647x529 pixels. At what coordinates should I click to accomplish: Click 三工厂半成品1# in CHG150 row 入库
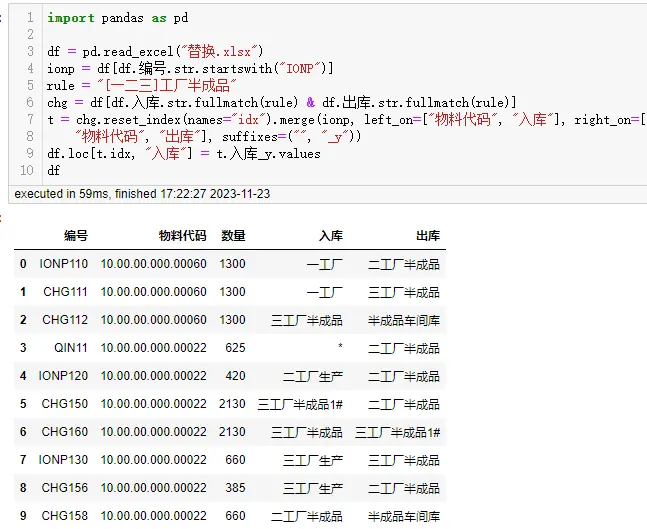pyautogui.click(x=300, y=404)
